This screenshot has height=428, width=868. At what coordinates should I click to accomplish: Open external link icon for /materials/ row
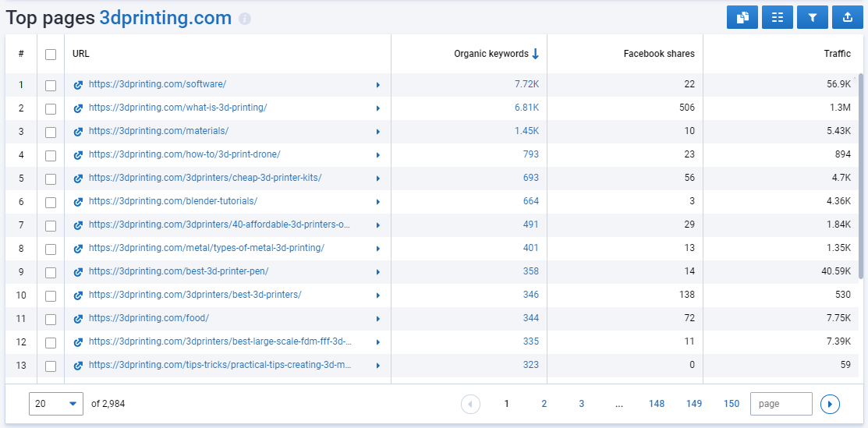[x=78, y=131]
